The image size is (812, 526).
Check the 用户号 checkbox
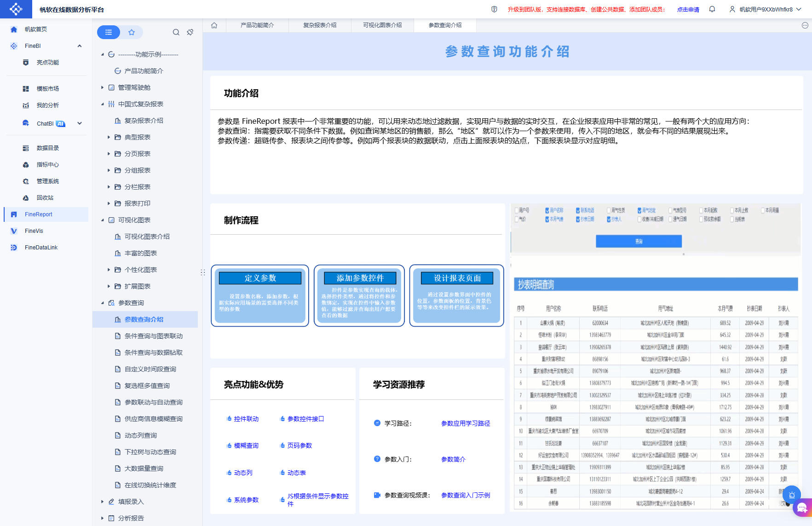[517, 210]
